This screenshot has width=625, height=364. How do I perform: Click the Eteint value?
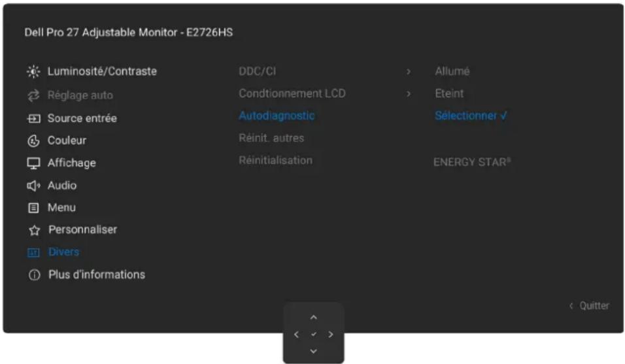449,93
